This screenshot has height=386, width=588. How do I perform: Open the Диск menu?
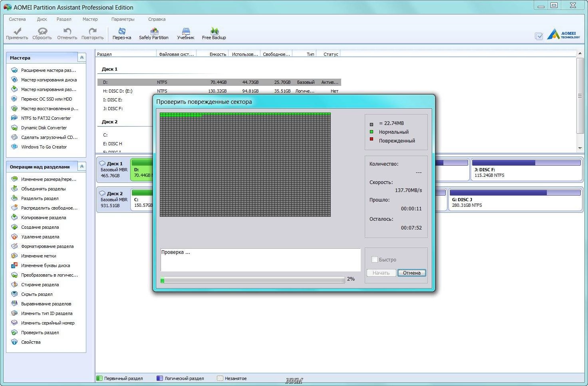(x=42, y=19)
